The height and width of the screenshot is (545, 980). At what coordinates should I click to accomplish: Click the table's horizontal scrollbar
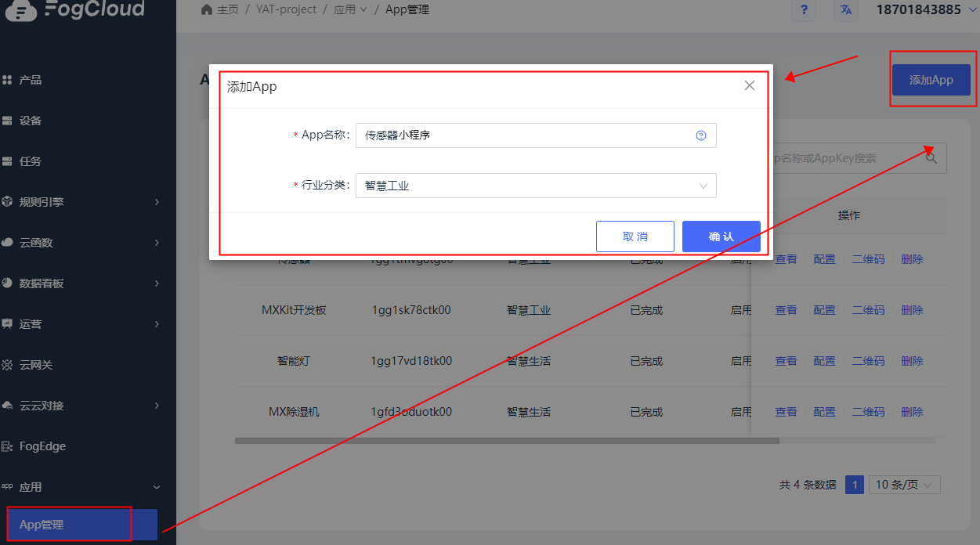coord(507,441)
